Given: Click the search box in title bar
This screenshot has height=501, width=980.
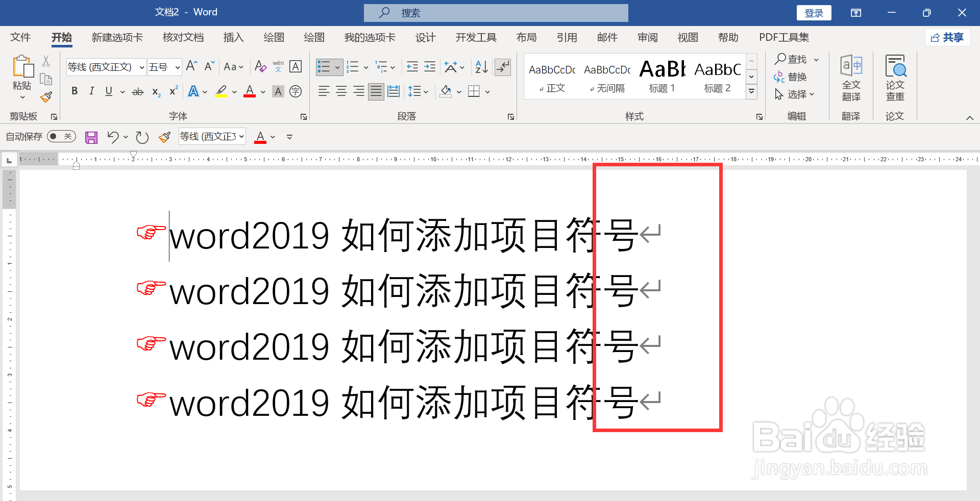Looking at the screenshot, I should [496, 13].
